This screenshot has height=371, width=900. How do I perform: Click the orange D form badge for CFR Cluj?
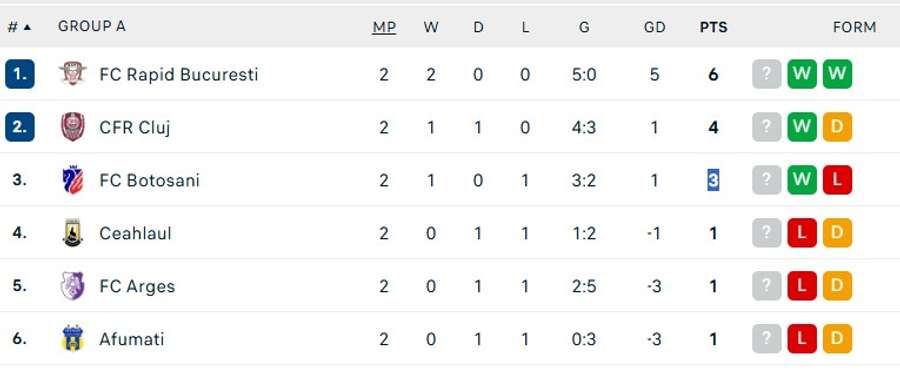click(x=837, y=127)
